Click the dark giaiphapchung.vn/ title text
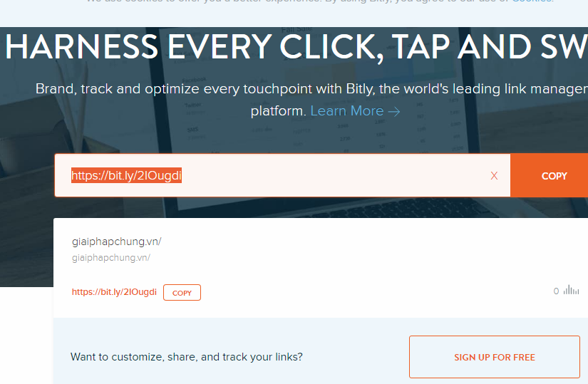The image size is (588, 384). pos(117,242)
